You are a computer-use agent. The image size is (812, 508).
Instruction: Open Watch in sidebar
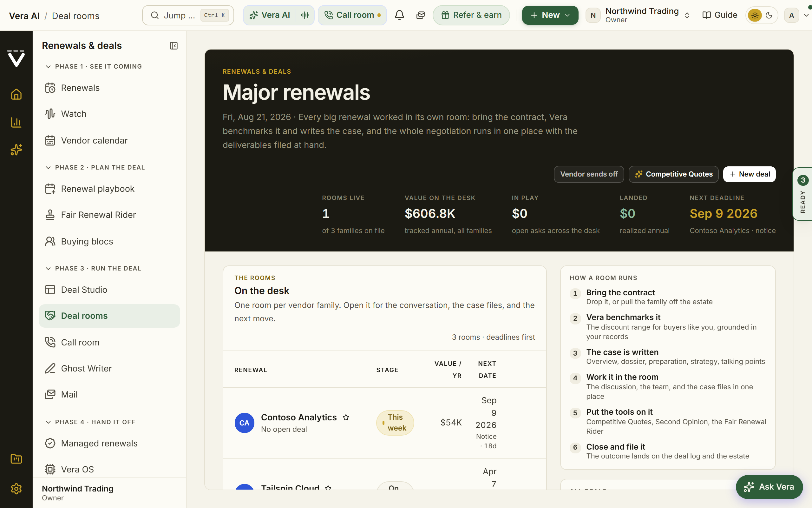[109, 114]
